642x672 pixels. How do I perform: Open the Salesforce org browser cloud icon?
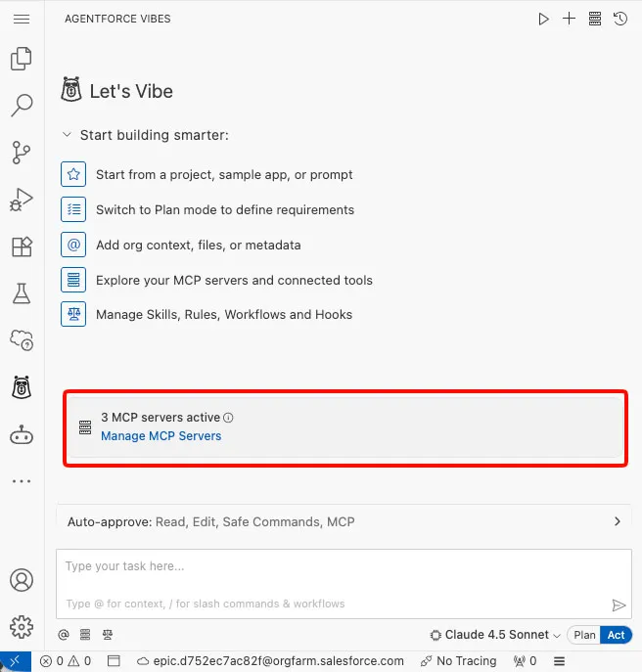(x=22, y=340)
